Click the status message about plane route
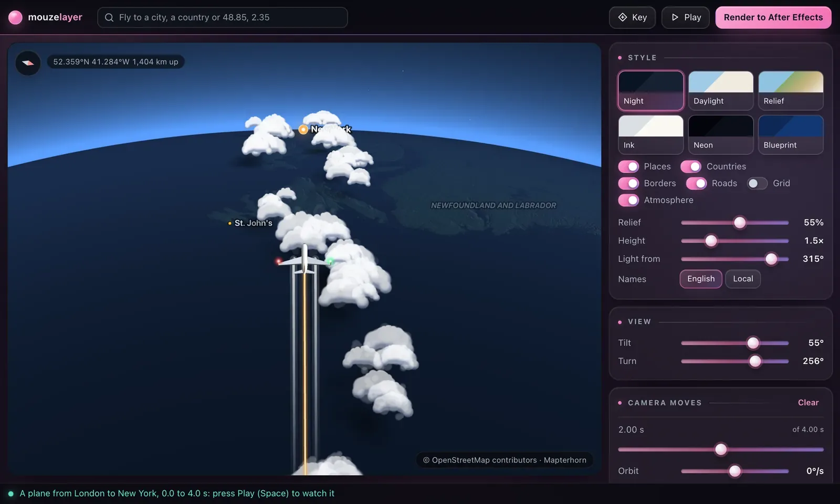 click(177, 493)
